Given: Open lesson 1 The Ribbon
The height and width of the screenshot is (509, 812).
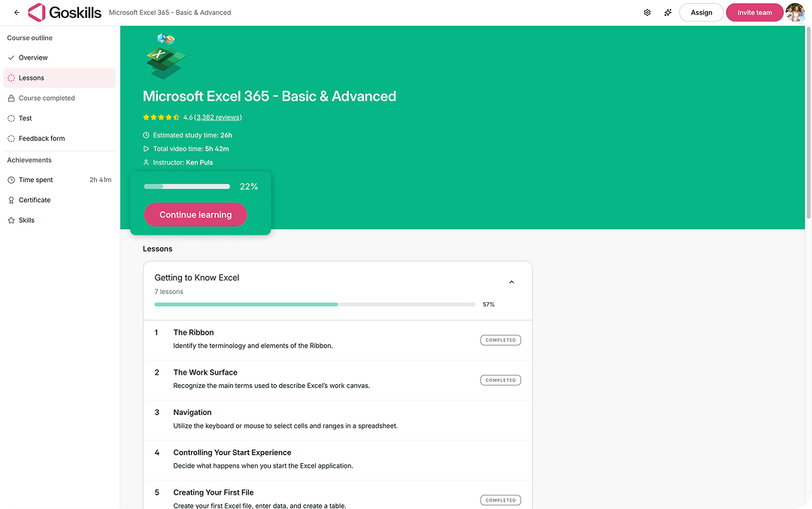Looking at the screenshot, I should [338, 340].
